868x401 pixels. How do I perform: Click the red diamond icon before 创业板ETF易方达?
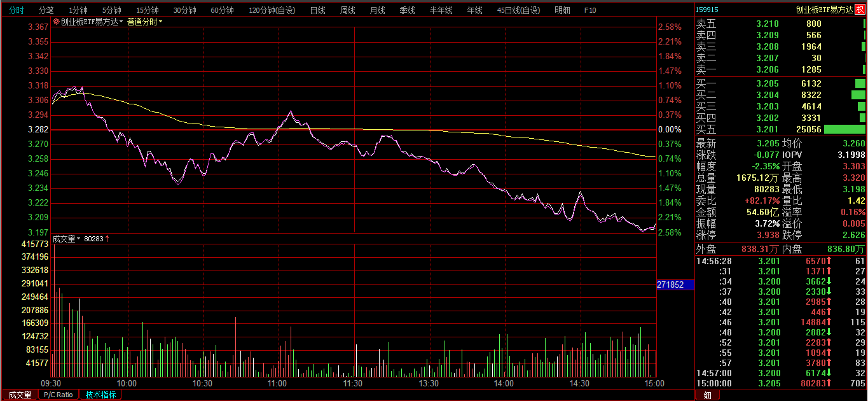coord(56,22)
